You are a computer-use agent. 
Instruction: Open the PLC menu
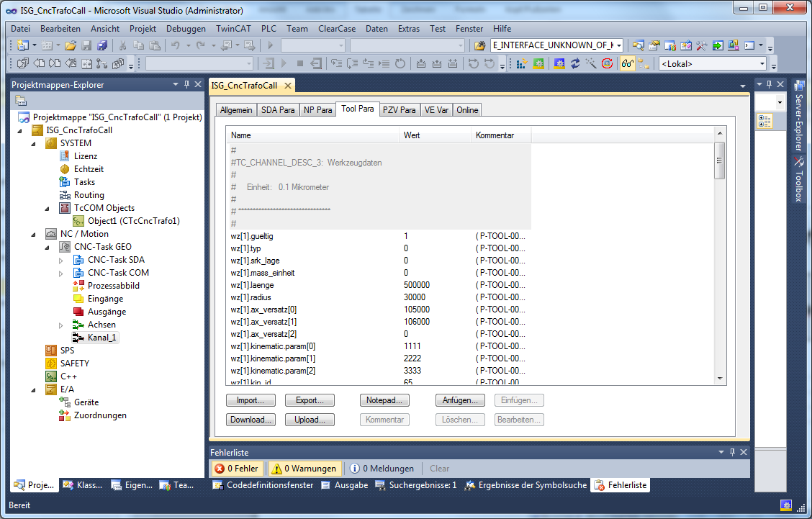[269, 29]
